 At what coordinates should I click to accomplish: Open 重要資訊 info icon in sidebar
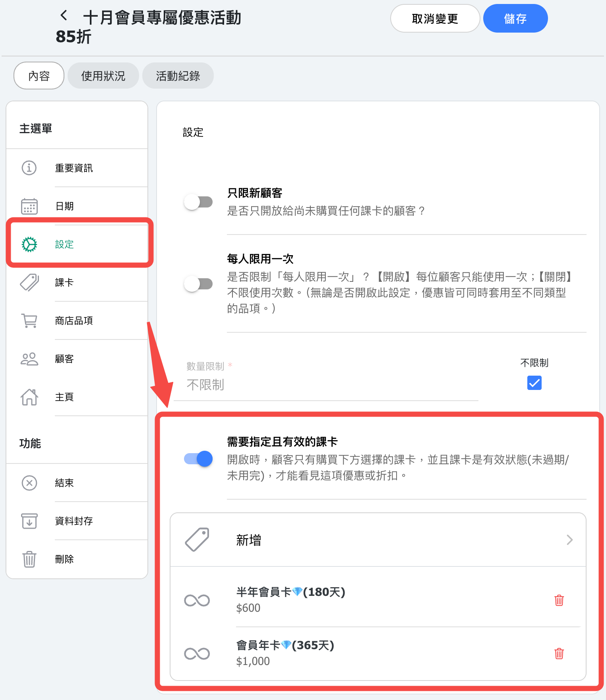tap(29, 168)
